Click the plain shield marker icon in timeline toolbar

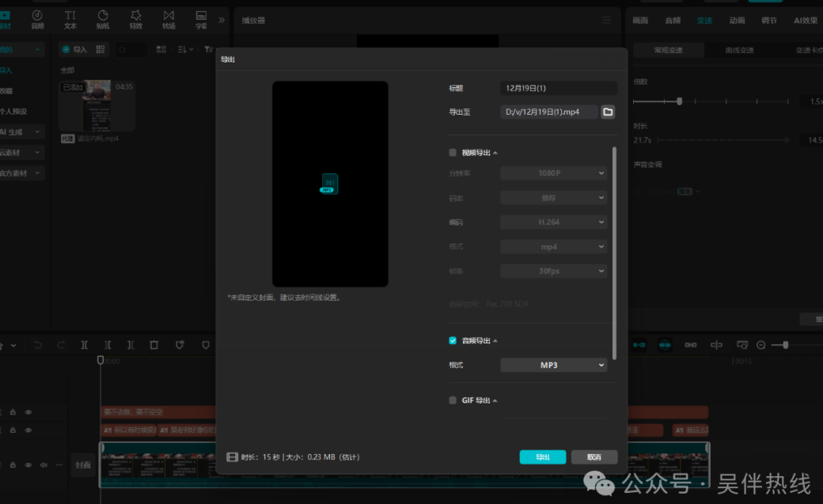[x=206, y=345]
